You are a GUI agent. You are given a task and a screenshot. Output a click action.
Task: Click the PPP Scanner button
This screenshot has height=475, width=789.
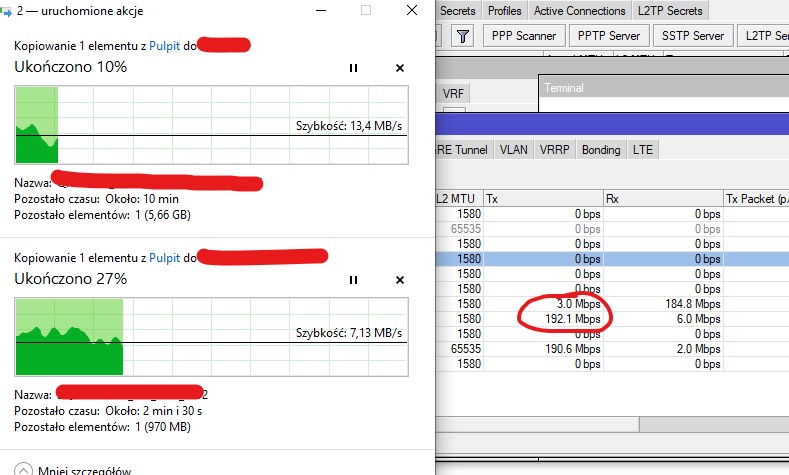point(524,36)
